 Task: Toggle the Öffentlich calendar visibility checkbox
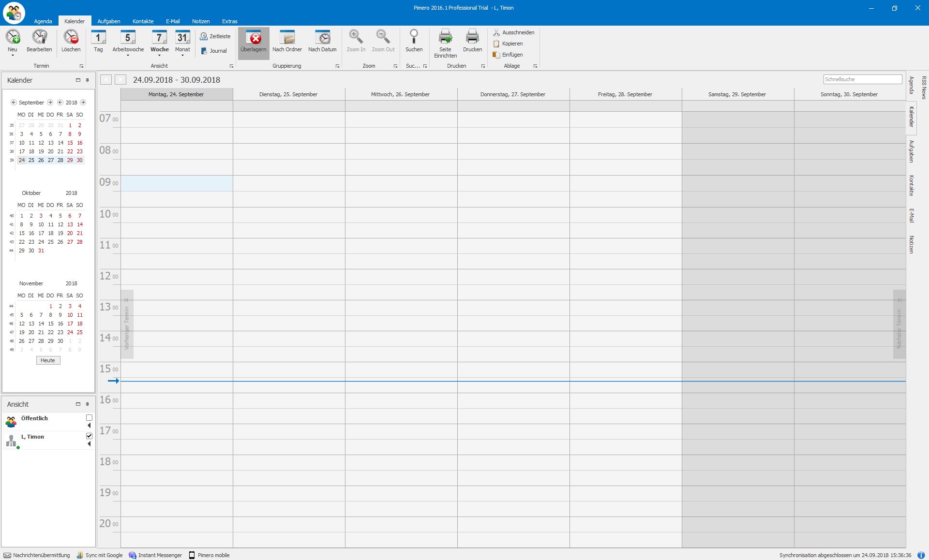88,417
